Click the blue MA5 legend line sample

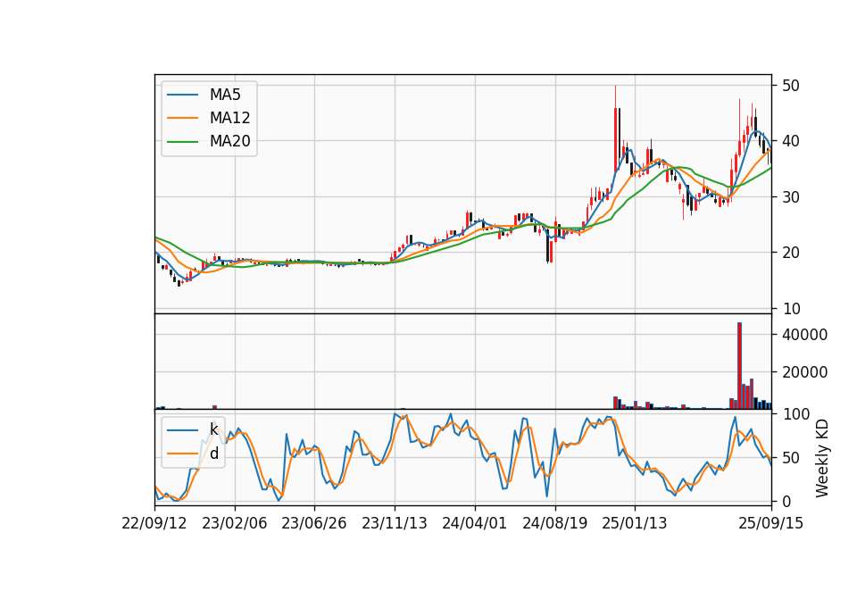point(182,95)
